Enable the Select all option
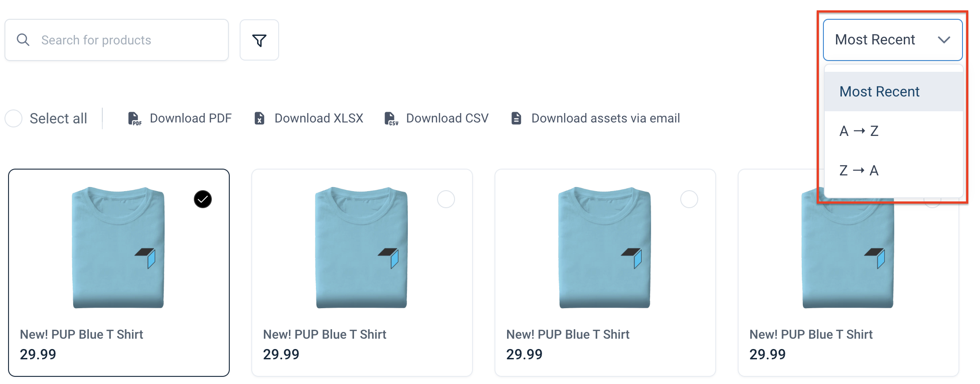Viewport: 980px width, 384px height. click(x=14, y=118)
